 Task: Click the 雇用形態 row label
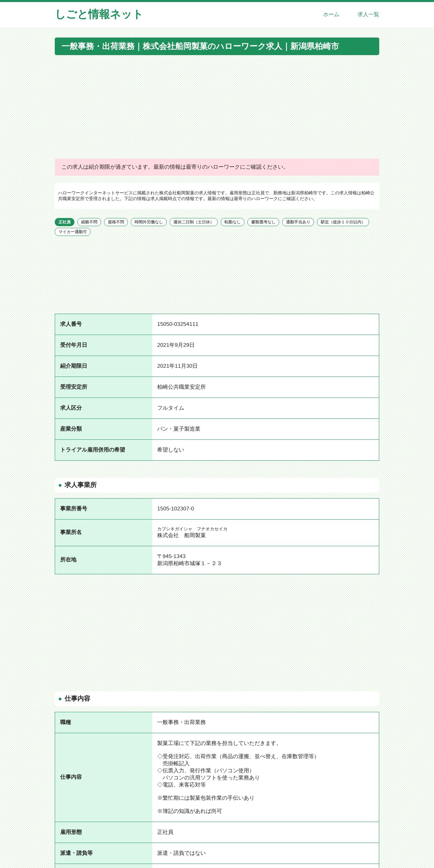click(x=71, y=832)
